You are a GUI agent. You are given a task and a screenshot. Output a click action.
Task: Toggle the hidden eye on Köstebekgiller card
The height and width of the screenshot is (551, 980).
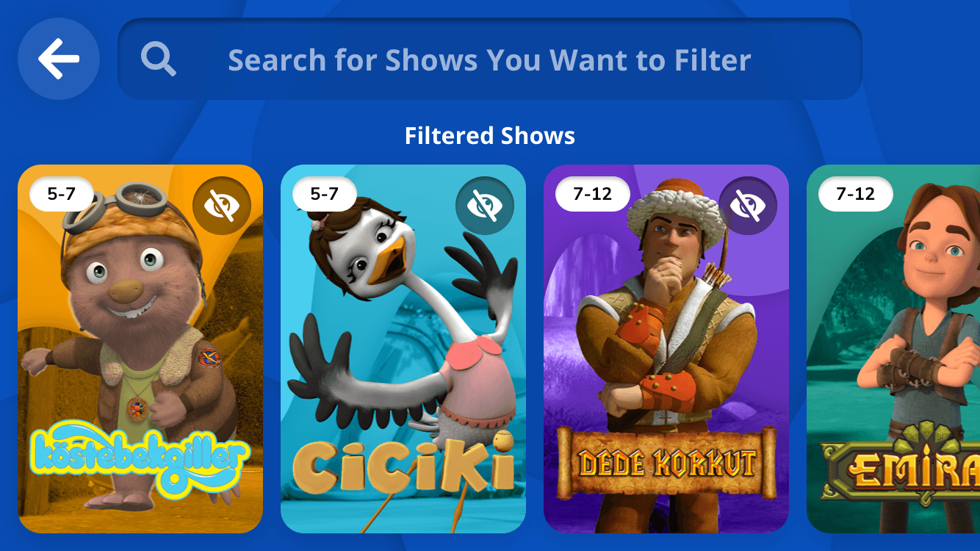pyautogui.click(x=222, y=206)
